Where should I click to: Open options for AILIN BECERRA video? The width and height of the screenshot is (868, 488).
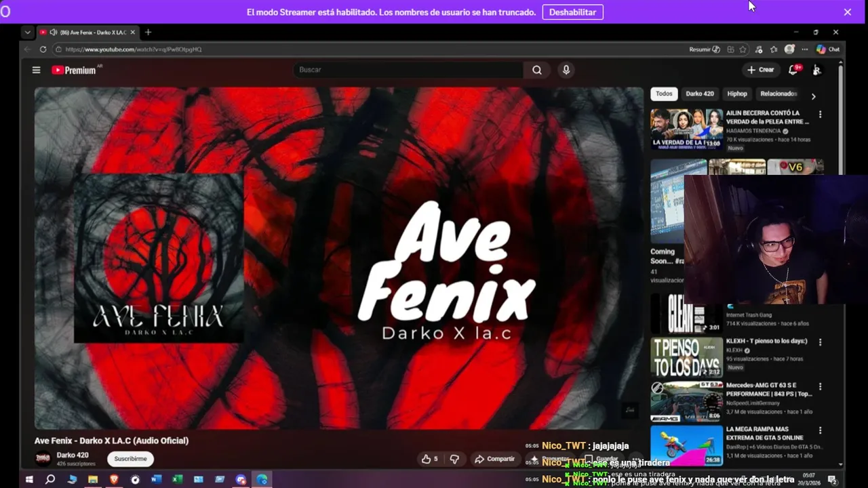point(820,115)
